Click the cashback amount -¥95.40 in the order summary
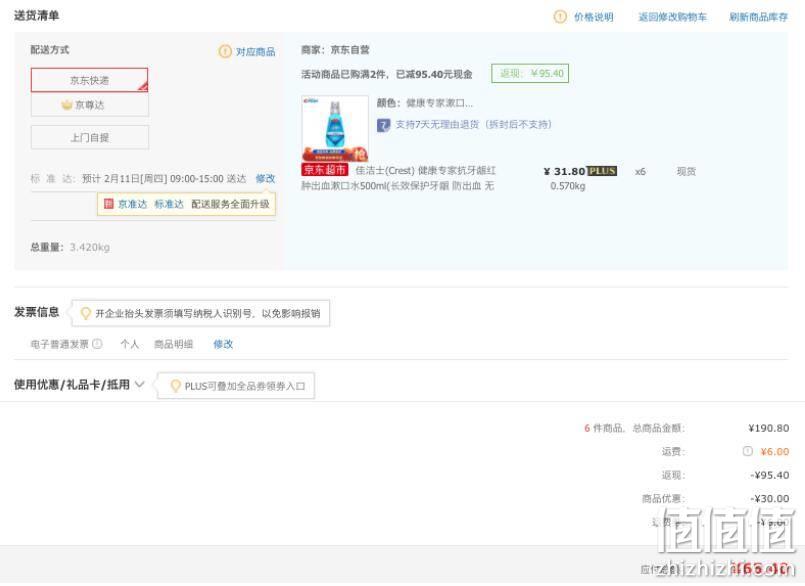 pos(770,475)
